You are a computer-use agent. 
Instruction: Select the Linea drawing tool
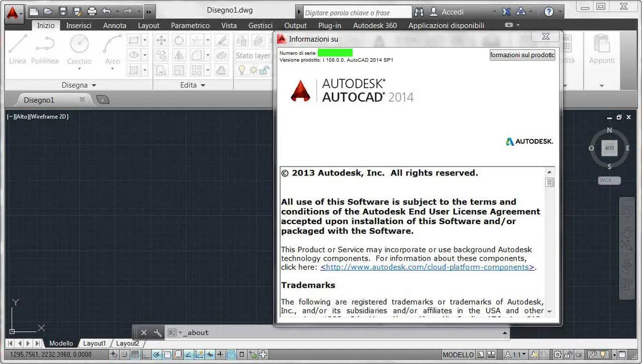[18, 49]
